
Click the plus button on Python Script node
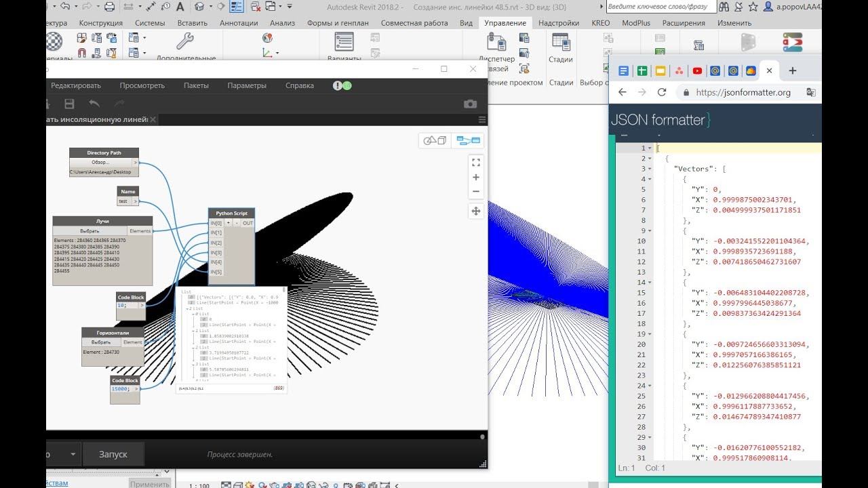point(229,223)
